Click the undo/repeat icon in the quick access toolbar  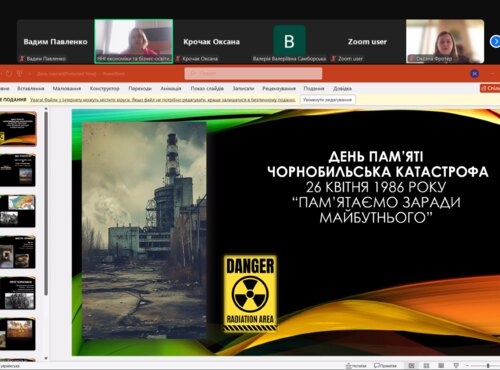tap(9, 73)
